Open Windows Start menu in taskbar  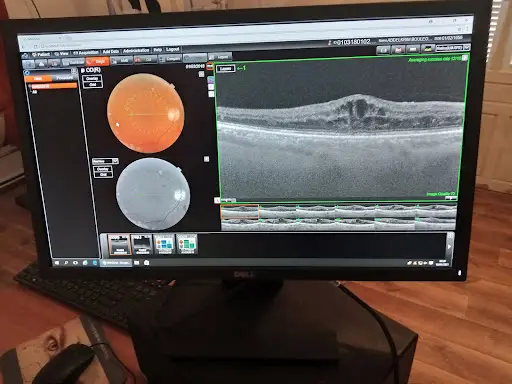click(x=57, y=263)
